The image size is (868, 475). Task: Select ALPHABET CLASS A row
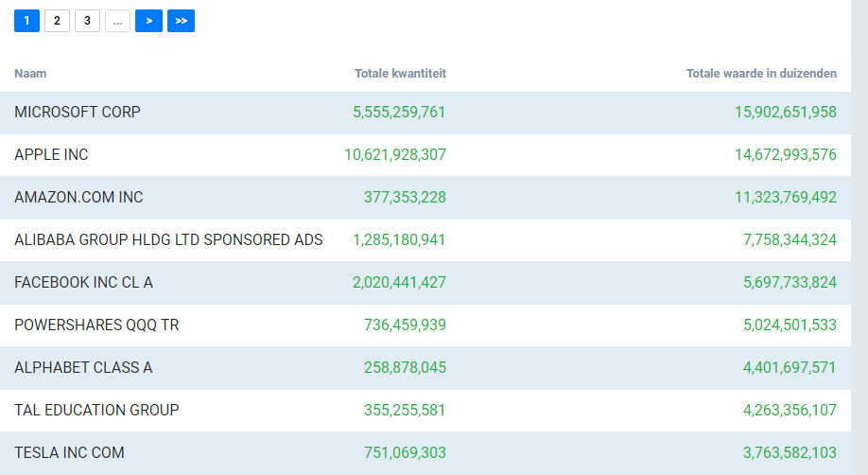pos(425,368)
